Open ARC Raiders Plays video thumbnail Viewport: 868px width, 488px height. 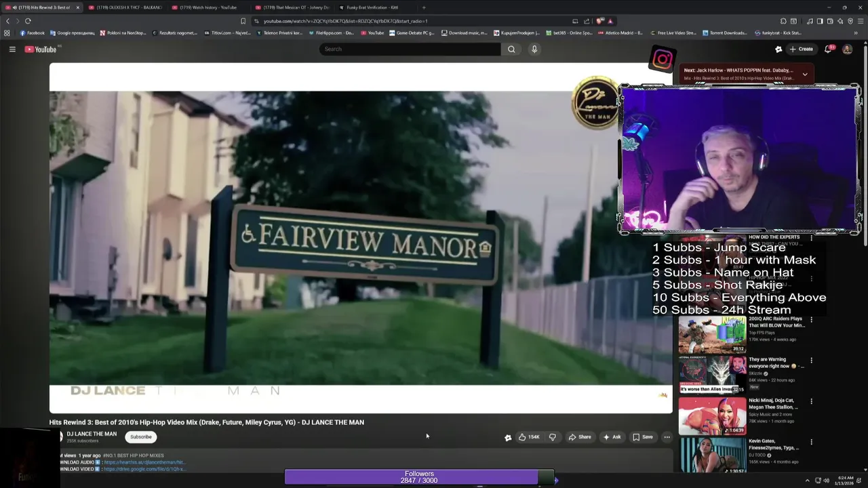(712, 334)
